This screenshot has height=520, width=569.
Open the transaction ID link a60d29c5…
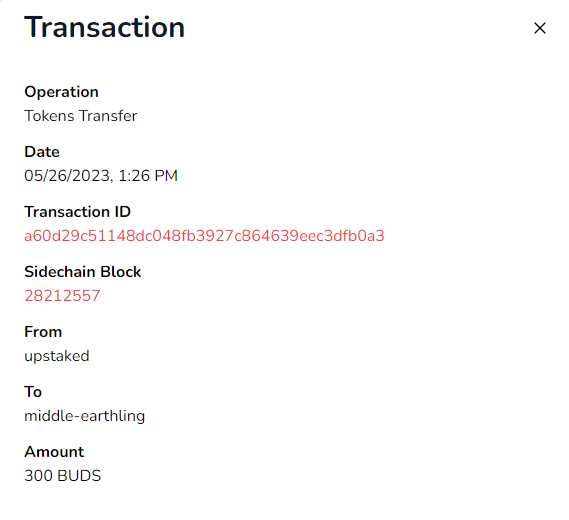(x=204, y=236)
